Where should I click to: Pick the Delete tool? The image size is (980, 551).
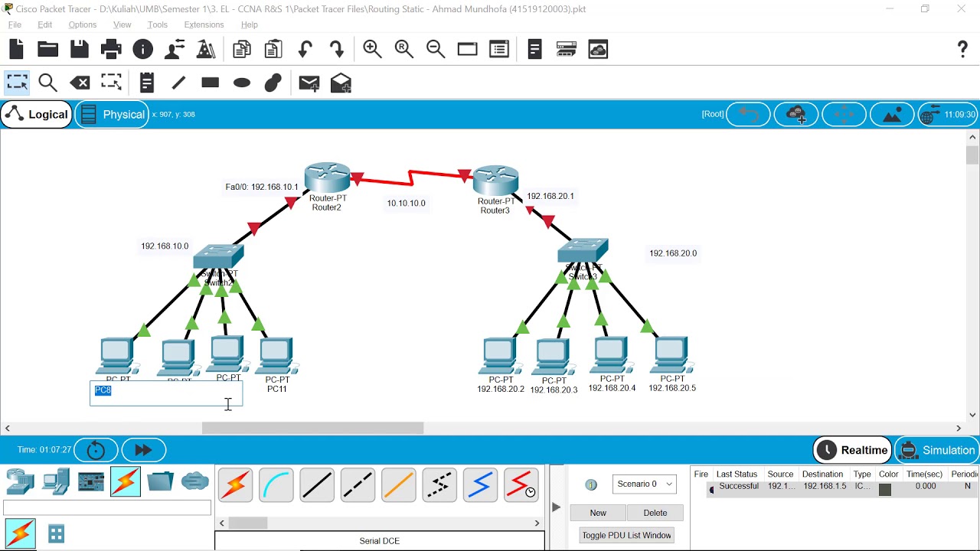[x=80, y=83]
